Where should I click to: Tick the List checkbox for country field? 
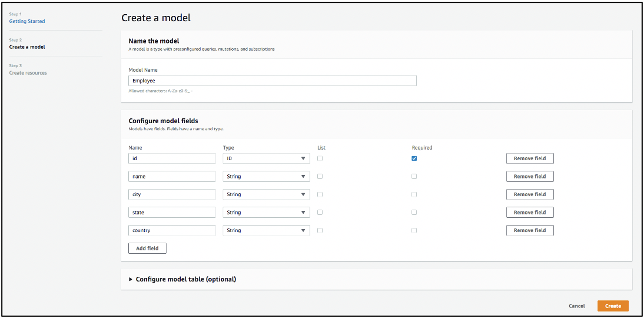pyautogui.click(x=320, y=230)
